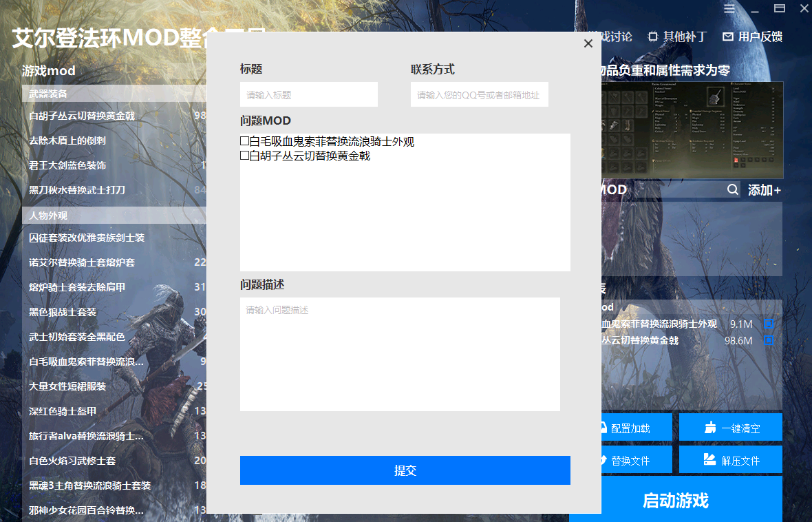The image size is (812, 522).
Task: Select 诺艾尔替换骑士套熔炉套 in the list
Action: (x=82, y=262)
